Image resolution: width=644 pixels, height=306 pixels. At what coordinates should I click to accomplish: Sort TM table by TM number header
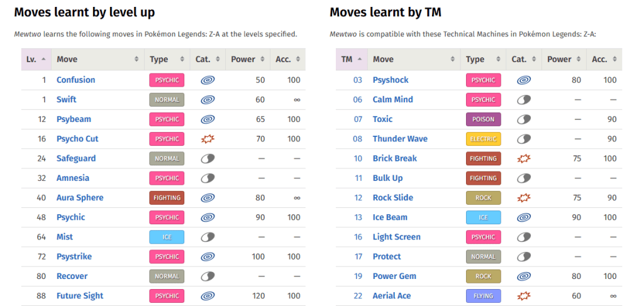click(x=352, y=59)
